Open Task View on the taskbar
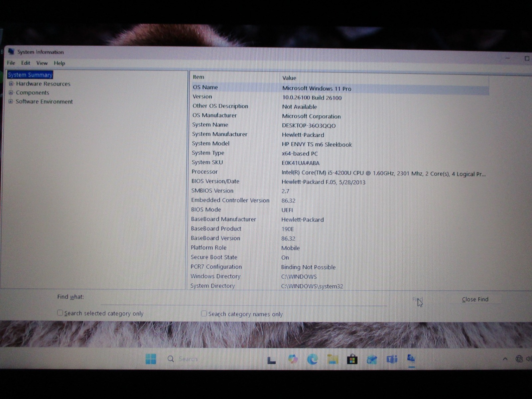Image resolution: width=532 pixels, height=399 pixels. pos(272,360)
